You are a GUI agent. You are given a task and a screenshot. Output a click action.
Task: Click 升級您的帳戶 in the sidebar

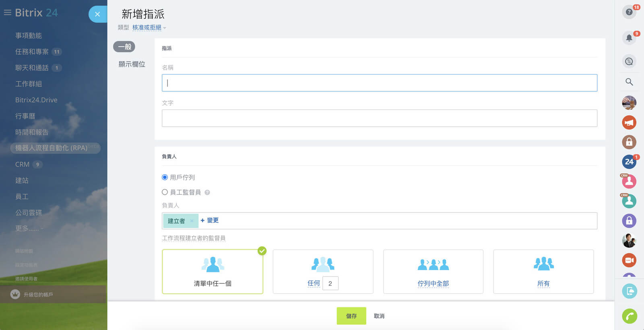pos(38,295)
